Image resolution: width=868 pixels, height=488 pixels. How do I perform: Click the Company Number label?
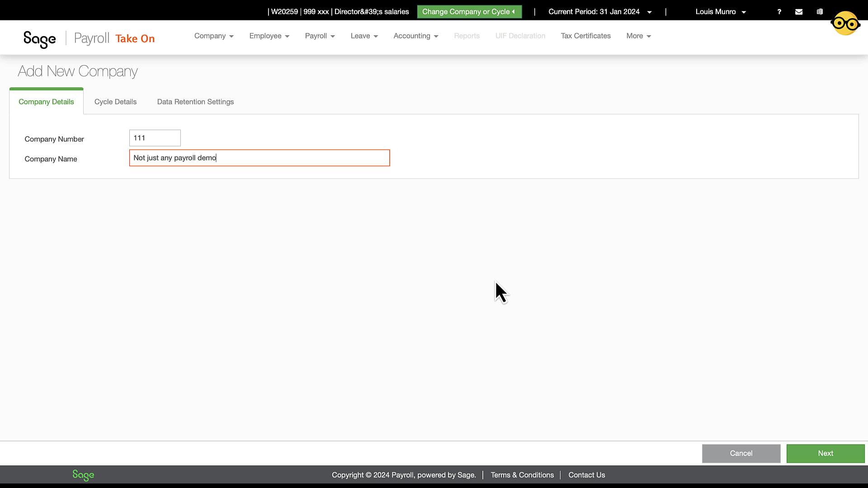[54, 139]
